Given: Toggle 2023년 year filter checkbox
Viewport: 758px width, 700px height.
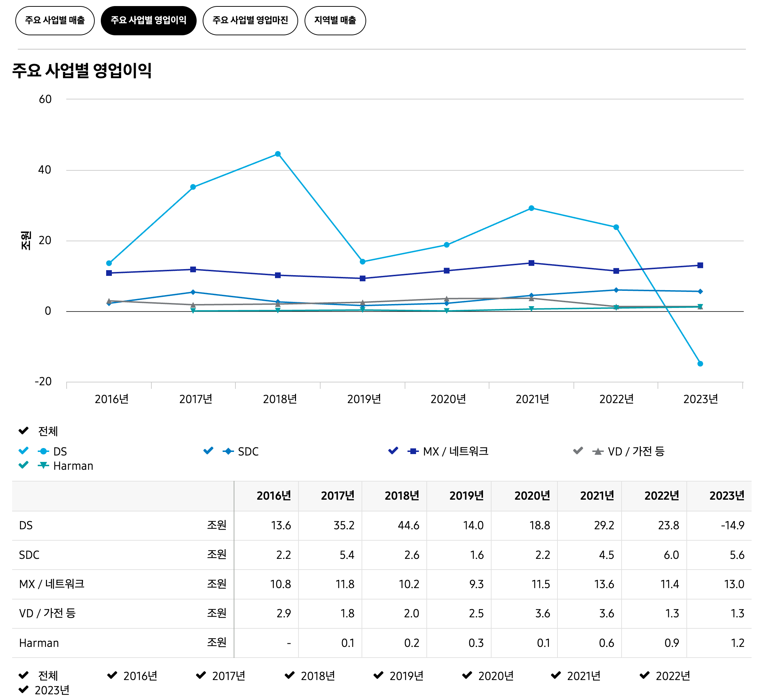Looking at the screenshot, I should tap(24, 690).
